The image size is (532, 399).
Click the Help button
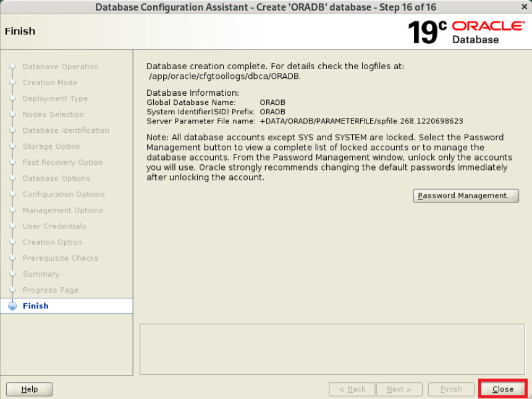30,389
